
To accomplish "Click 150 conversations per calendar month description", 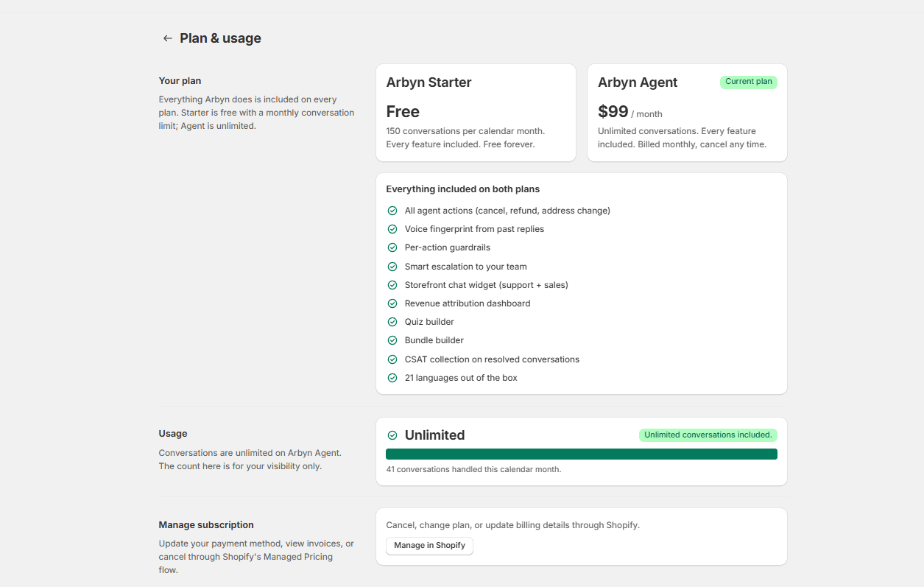I will (465, 138).
